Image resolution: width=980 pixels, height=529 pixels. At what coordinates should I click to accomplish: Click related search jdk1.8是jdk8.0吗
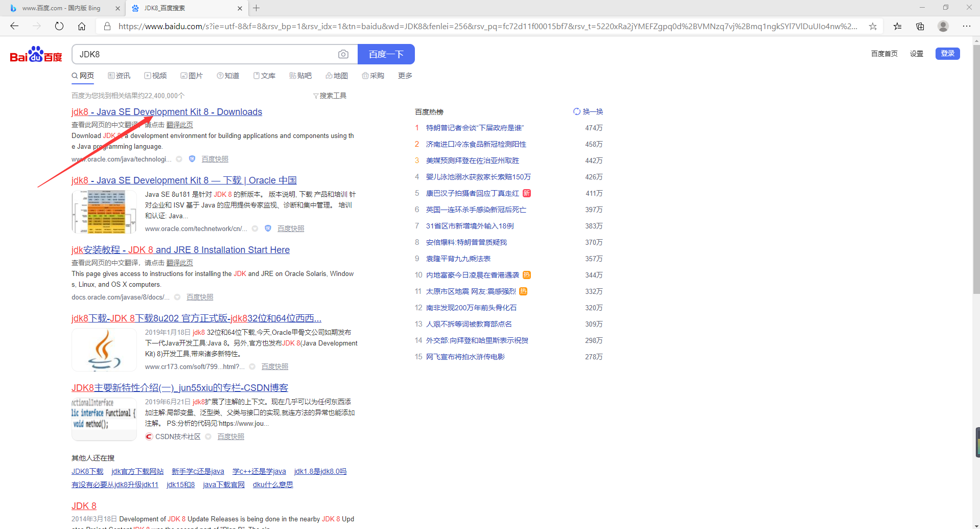tap(320, 471)
